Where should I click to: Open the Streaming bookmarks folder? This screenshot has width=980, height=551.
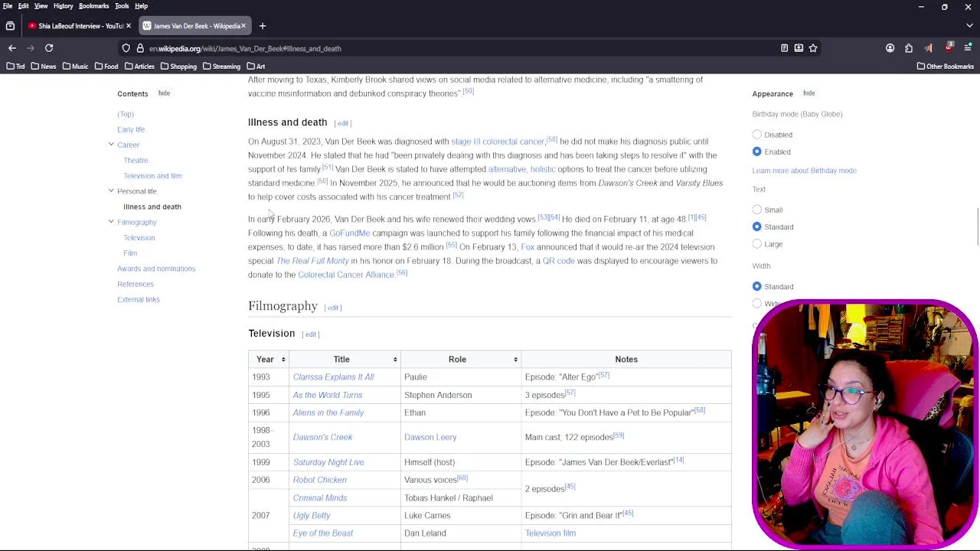coord(221,67)
